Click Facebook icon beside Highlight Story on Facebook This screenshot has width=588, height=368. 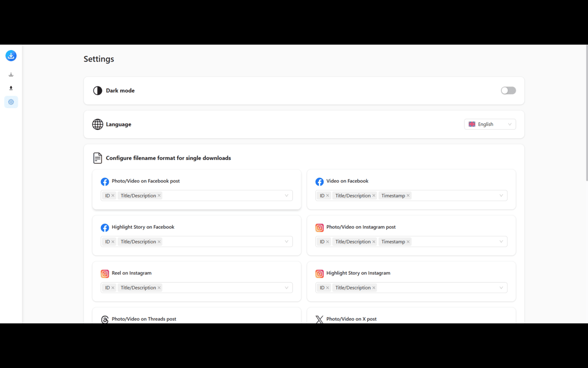coord(105,228)
